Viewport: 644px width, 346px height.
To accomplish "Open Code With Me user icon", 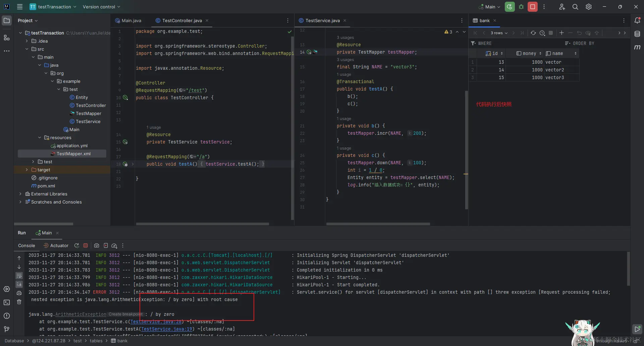I will coord(562,7).
